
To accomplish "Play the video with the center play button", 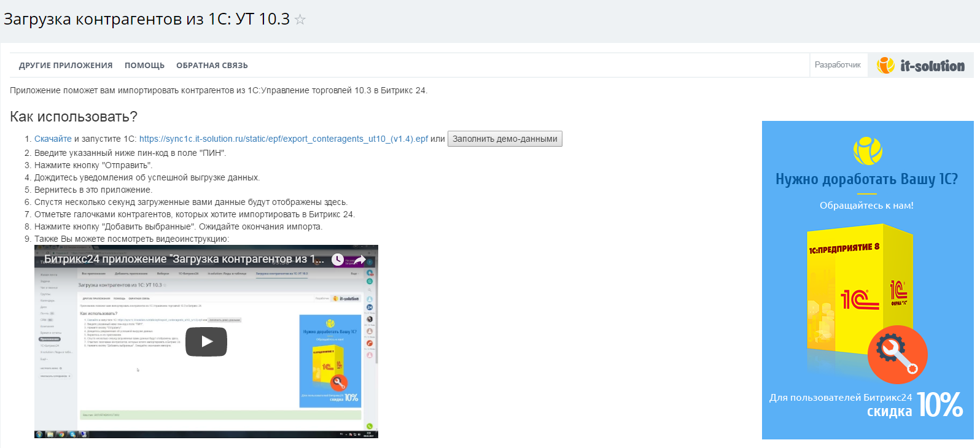I will point(206,342).
